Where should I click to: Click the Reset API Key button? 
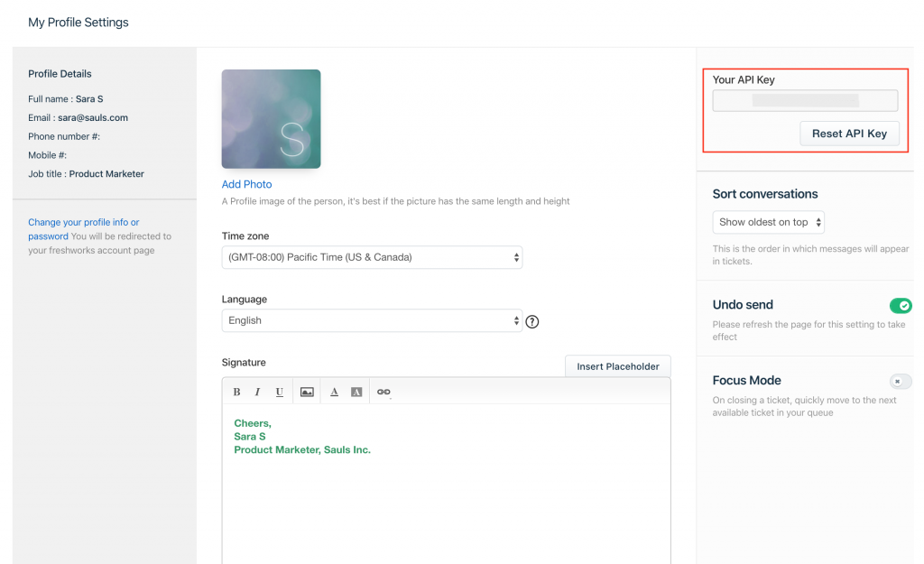coord(849,134)
